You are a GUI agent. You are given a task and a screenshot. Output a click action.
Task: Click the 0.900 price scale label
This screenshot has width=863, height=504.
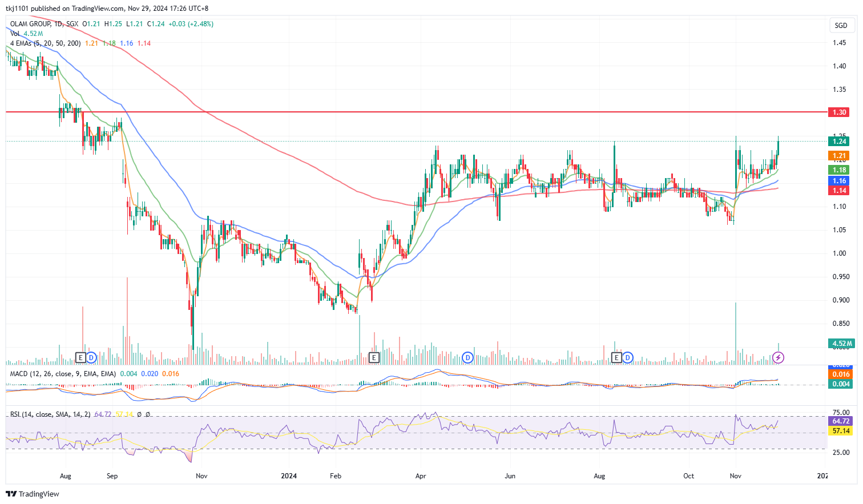pos(841,300)
